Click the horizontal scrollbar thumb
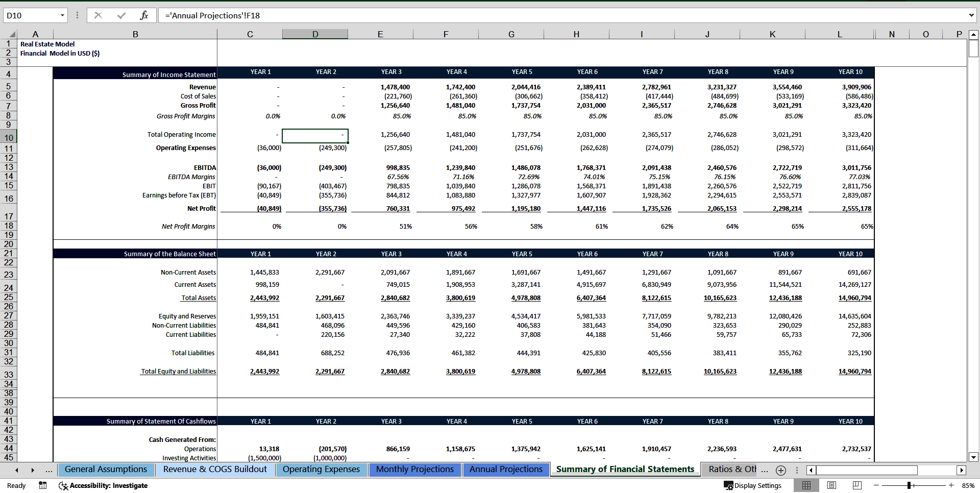Screen dimensions: 980x493 tap(867, 470)
